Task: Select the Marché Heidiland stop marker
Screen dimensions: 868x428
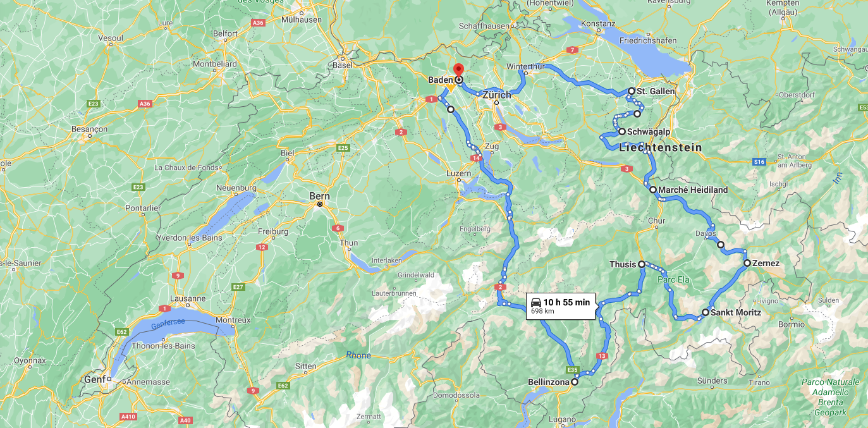Action: pos(652,189)
